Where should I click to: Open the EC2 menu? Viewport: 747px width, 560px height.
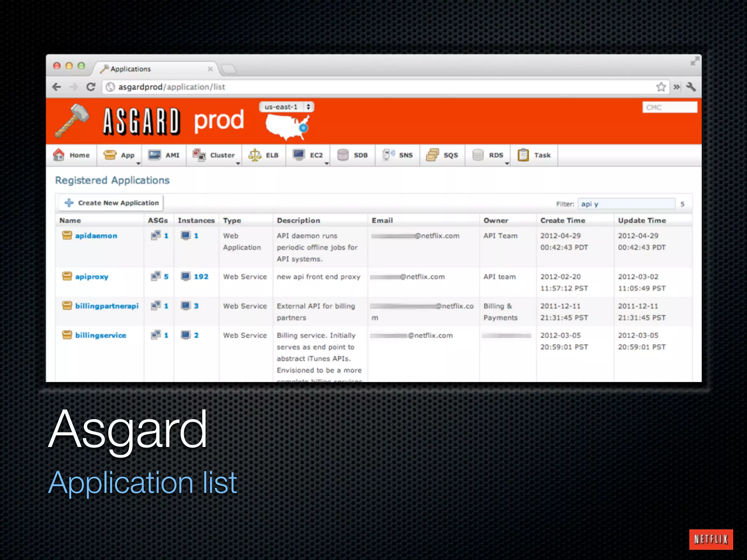coord(308,155)
